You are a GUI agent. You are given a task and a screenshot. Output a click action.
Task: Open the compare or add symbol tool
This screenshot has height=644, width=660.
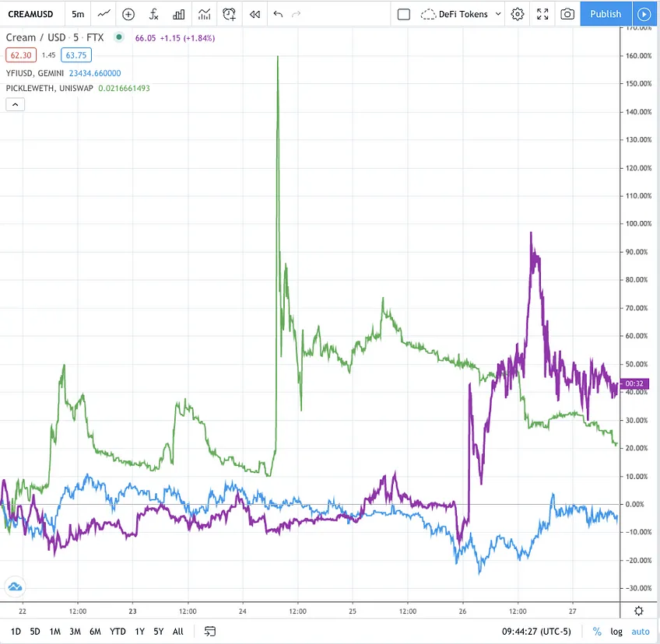[128, 14]
